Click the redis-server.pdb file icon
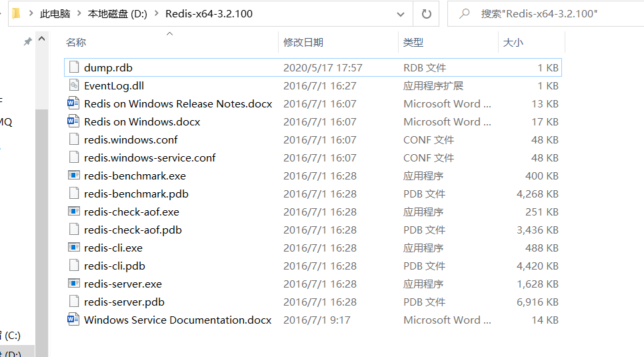This screenshot has width=644, height=357. click(x=74, y=302)
